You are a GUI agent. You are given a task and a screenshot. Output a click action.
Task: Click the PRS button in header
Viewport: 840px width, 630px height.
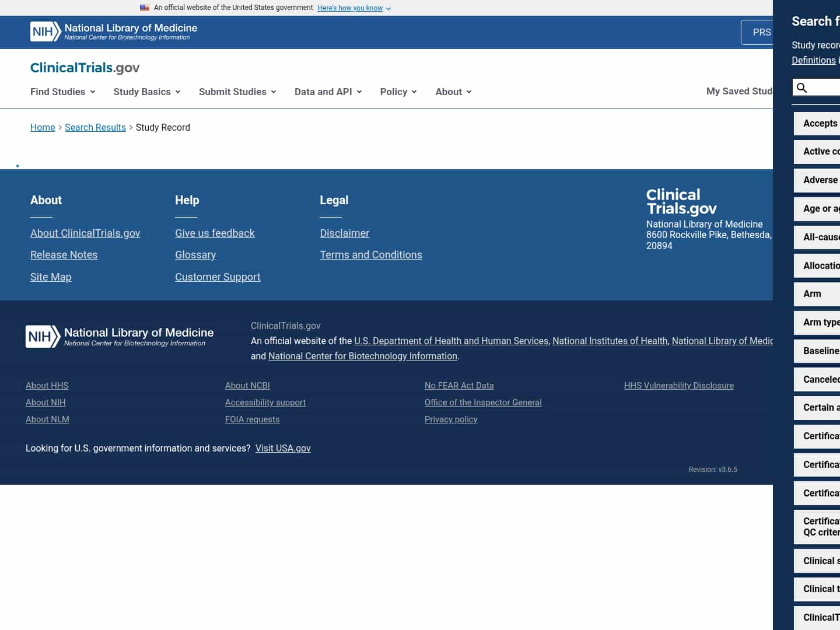click(x=757, y=33)
